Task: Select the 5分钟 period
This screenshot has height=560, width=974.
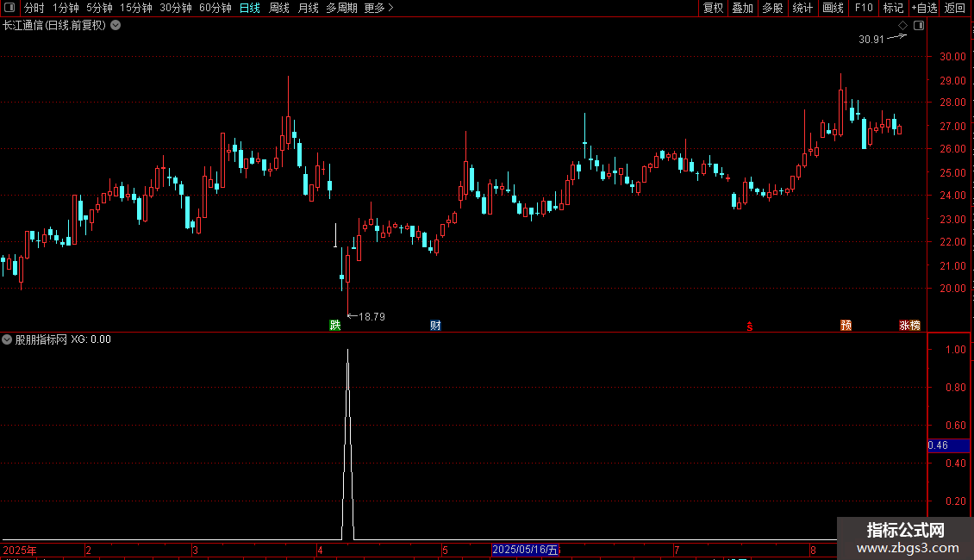Action: pos(99,8)
